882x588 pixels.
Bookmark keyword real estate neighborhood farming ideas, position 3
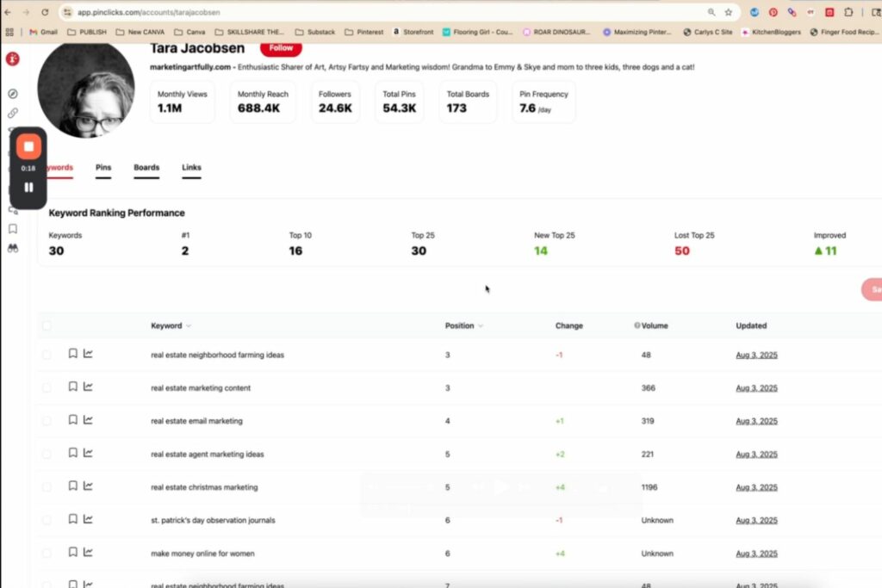coord(72,354)
